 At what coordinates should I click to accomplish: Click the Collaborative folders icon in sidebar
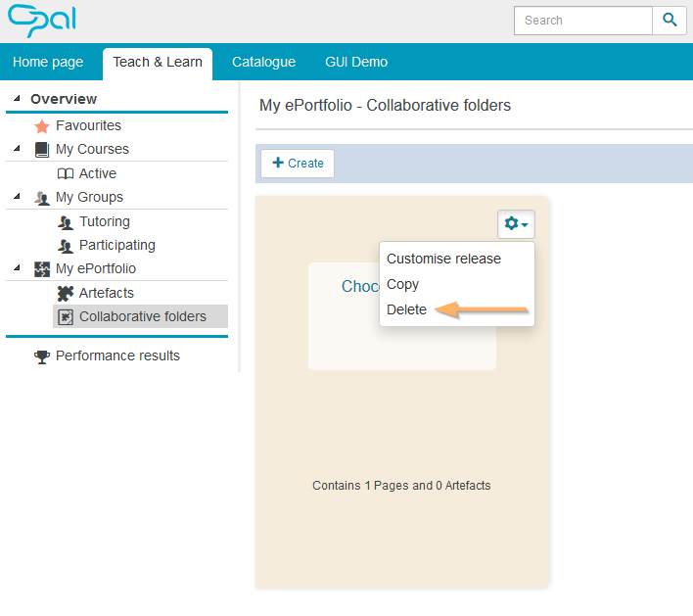tap(66, 316)
